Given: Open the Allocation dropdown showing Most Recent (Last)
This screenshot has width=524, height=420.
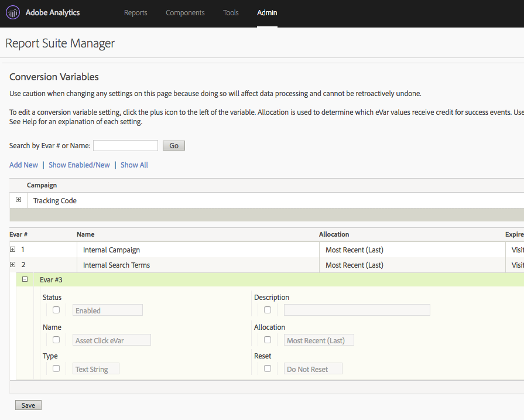Looking at the screenshot, I should point(318,339).
